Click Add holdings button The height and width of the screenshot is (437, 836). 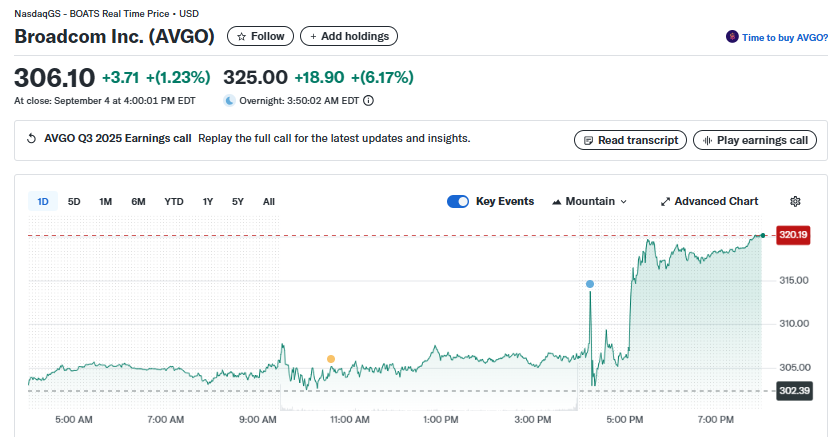click(x=349, y=36)
